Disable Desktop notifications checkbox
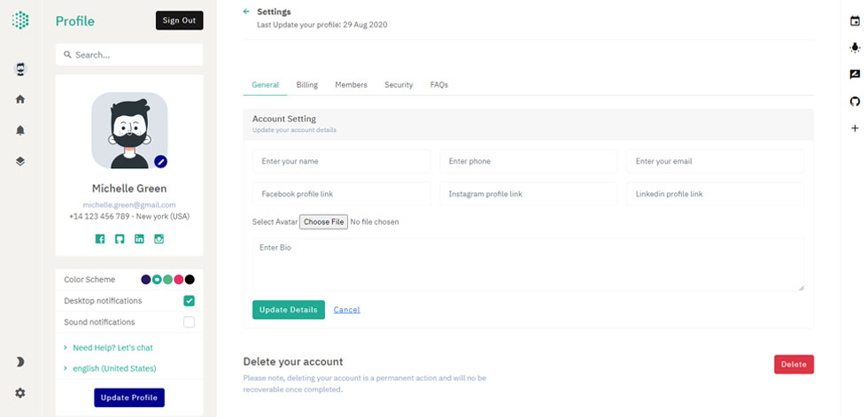The image size is (868, 417). pyautogui.click(x=190, y=301)
